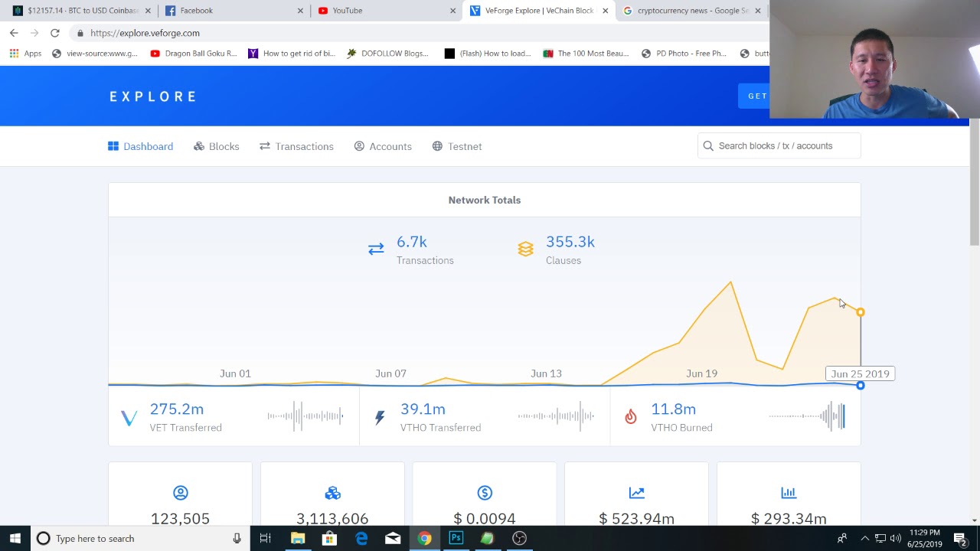This screenshot has height=551, width=980.
Task: Click the blue chart point for Jun 25
Action: (861, 385)
